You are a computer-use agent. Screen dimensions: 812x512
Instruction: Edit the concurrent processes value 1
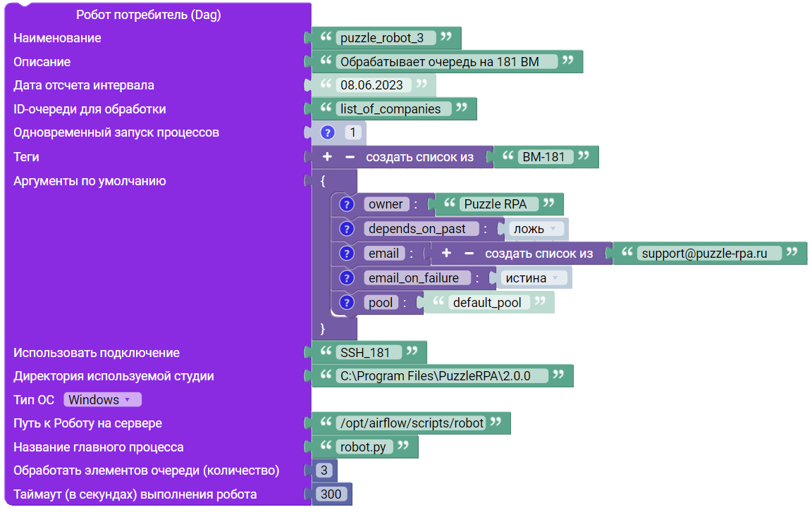coord(352,132)
